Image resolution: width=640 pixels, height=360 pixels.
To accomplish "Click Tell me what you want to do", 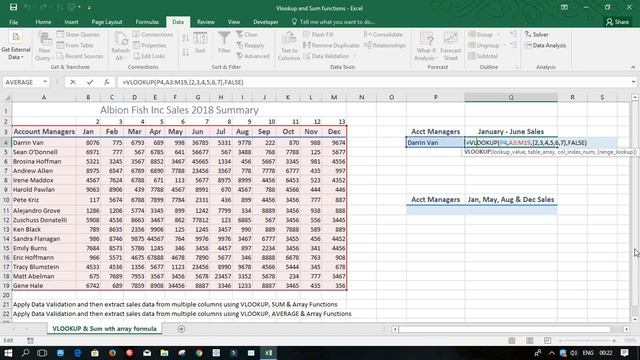I will (x=333, y=22).
